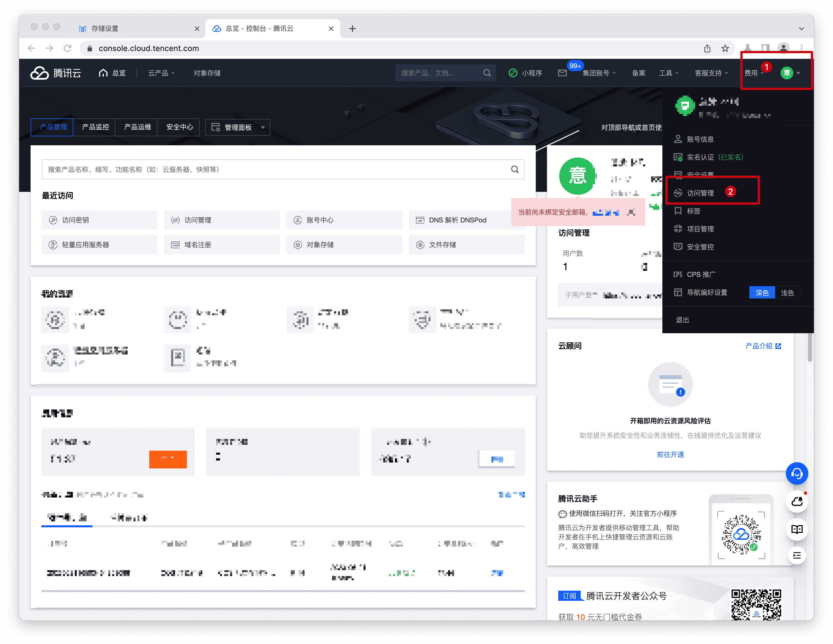Close the 存储设置 browser tab
The width and height of the screenshot is (833, 644).
[197, 29]
